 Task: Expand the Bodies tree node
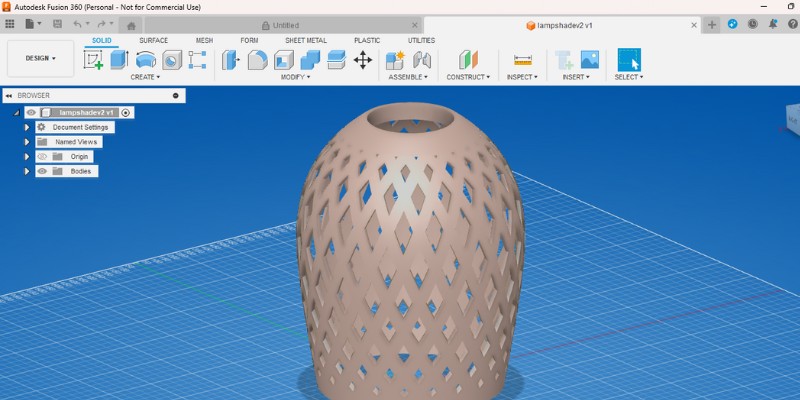27,171
